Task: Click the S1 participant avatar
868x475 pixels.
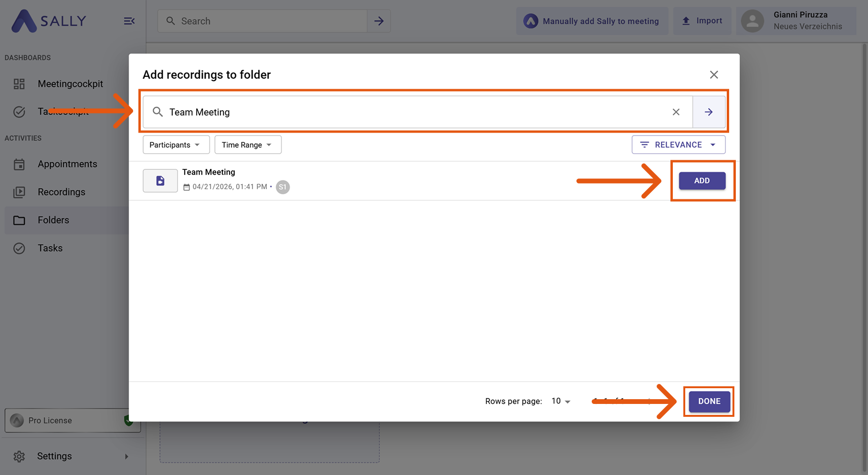Action: 282,187
